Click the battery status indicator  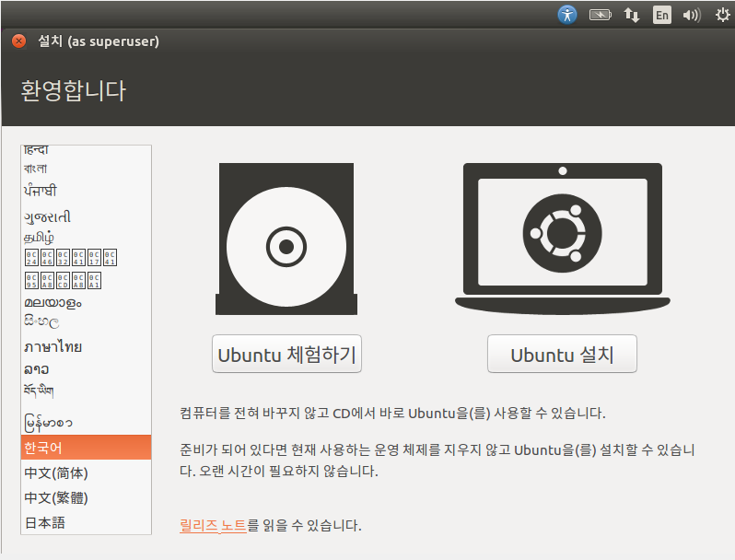tap(600, 15)
